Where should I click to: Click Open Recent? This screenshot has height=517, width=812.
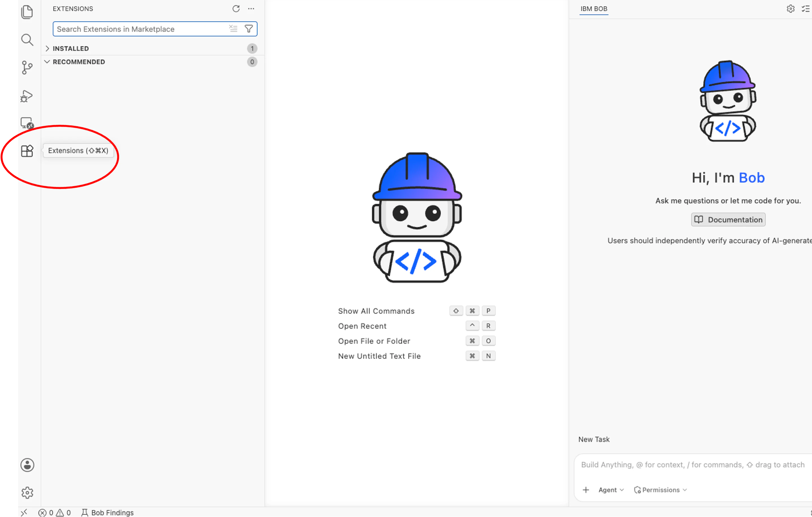[363, 326]
